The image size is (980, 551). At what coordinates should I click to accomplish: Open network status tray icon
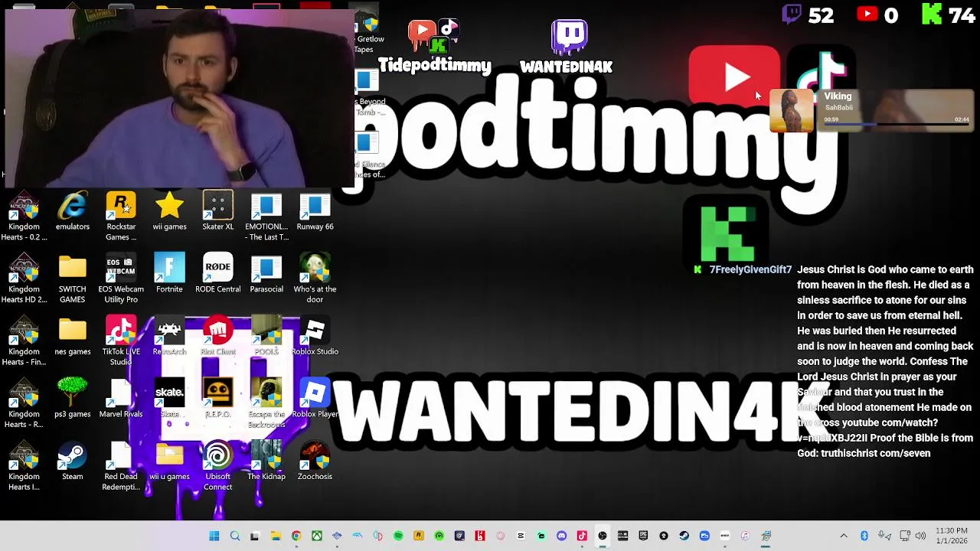[x=904, y=536]
